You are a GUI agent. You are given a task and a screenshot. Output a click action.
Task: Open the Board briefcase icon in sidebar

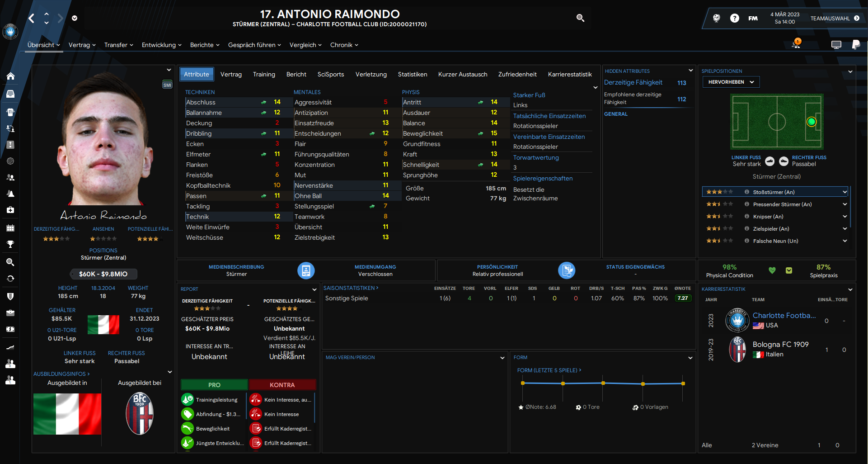click(10, 313)
